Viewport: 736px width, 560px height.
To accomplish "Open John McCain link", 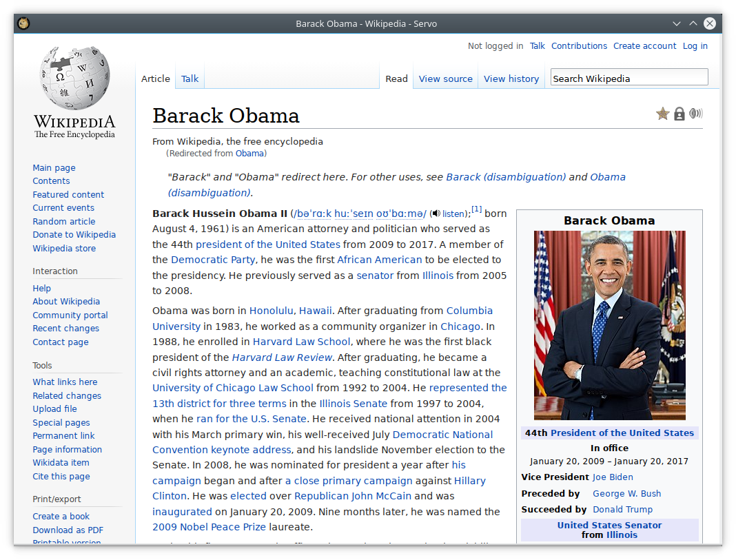I will [x=382, y=496].
